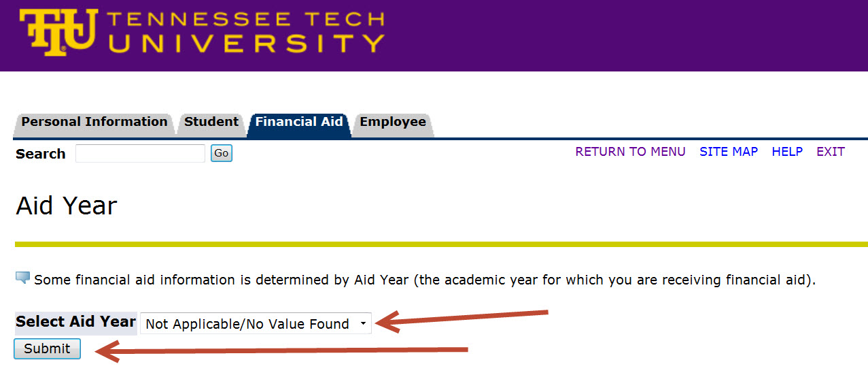This screenshot has height=375, width=868.
Task: Click the speech bubble info icon
Action: point(22,278)
